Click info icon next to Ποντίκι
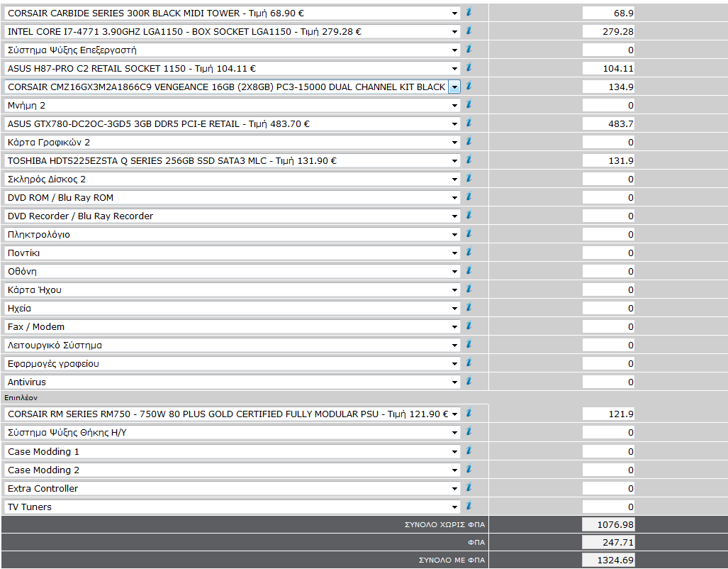This screenshot has width=728, height=569. pos(469,252)
